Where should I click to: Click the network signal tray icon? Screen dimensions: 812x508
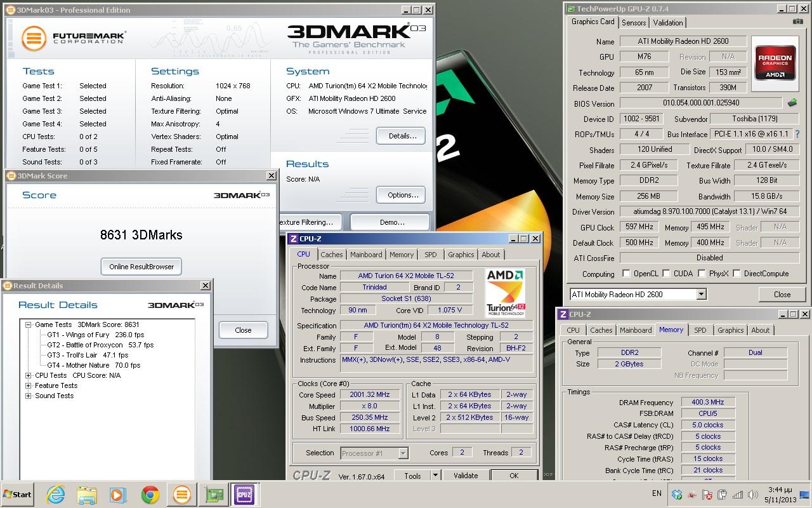click(x=738, y=495)
